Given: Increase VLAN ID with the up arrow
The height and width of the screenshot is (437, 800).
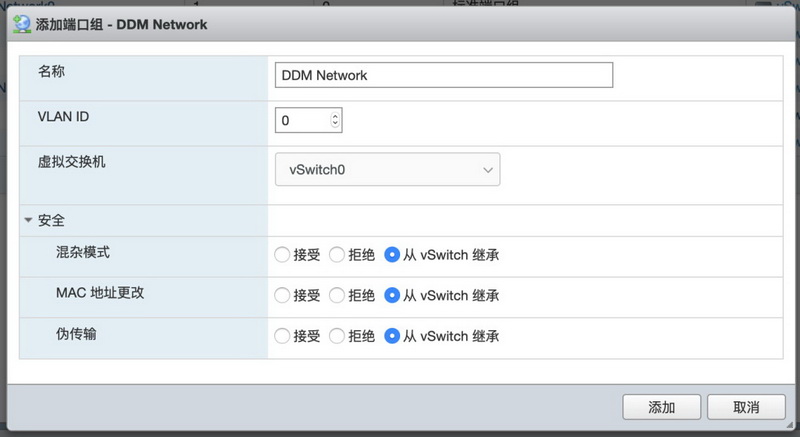Looking at the screenshot, I should (335, 116).
